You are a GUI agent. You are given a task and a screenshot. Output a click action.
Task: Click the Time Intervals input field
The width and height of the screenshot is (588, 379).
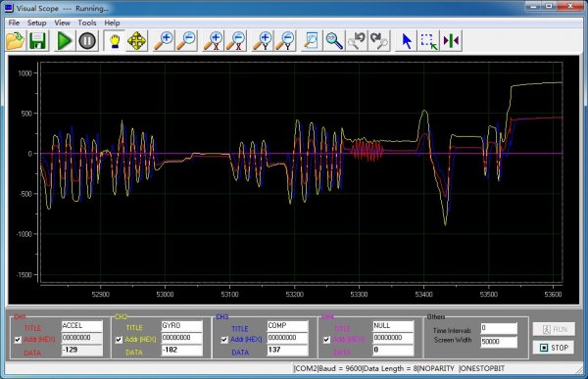[499, 328]
